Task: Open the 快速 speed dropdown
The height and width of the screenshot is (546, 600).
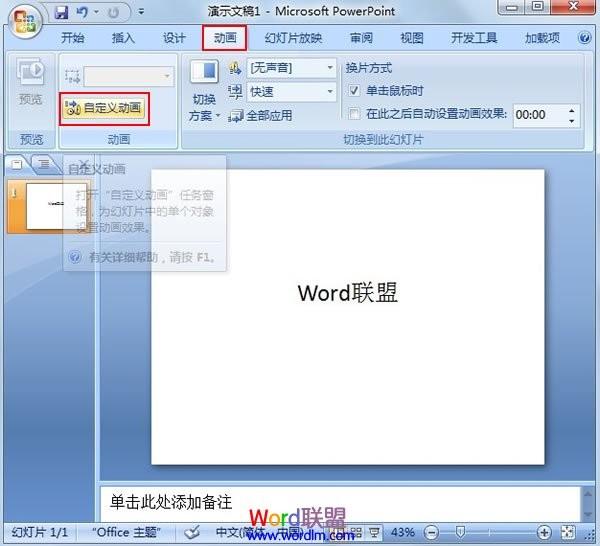Action: tap(330, 91)
